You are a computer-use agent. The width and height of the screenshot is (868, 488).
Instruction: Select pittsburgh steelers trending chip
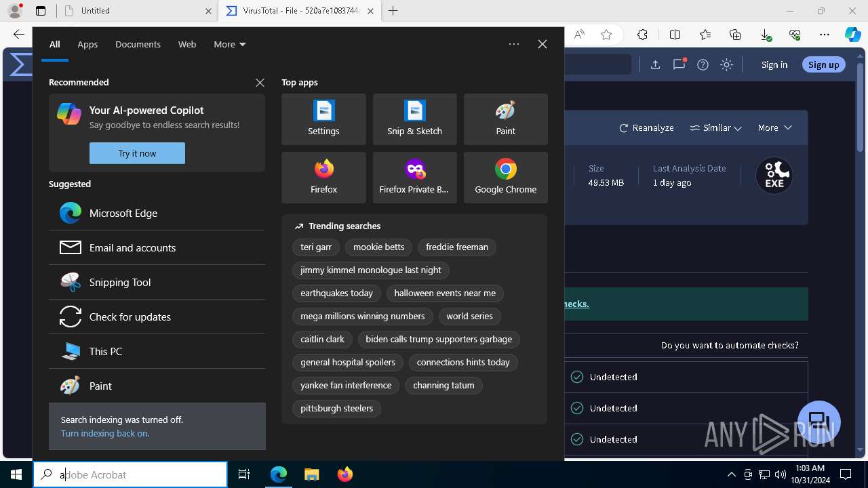[337, 409]
